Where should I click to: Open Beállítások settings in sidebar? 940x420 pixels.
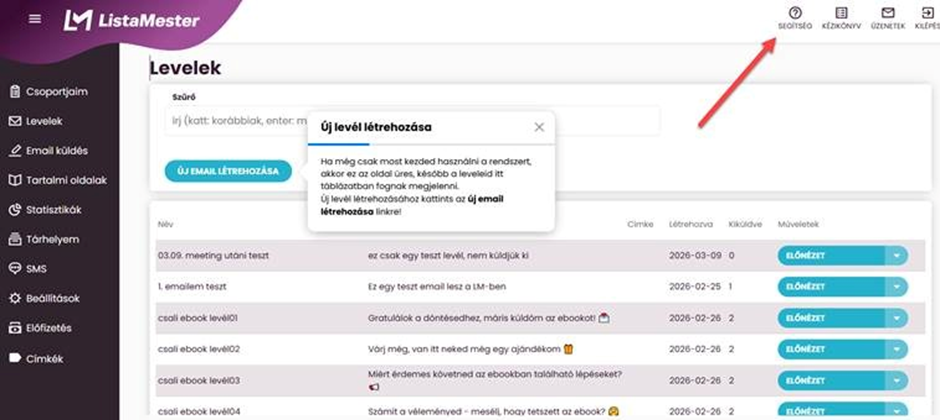[x=50, y=298]
